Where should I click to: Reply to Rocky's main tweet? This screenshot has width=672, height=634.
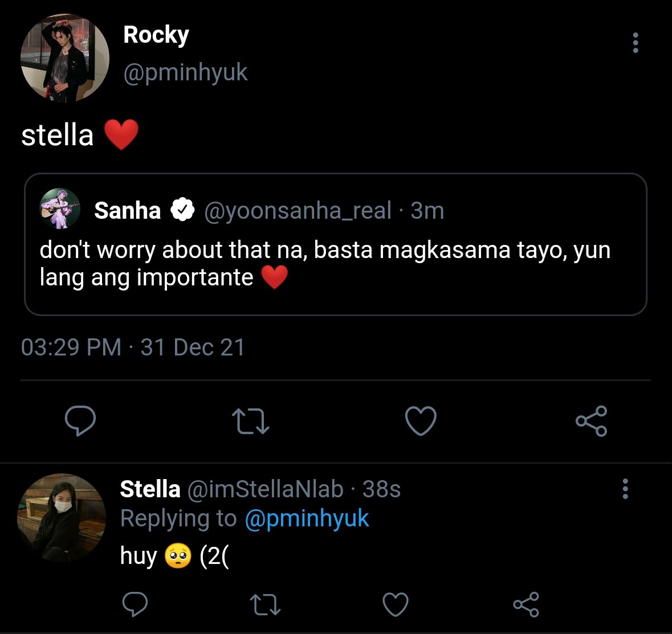(x=80, y=420)
